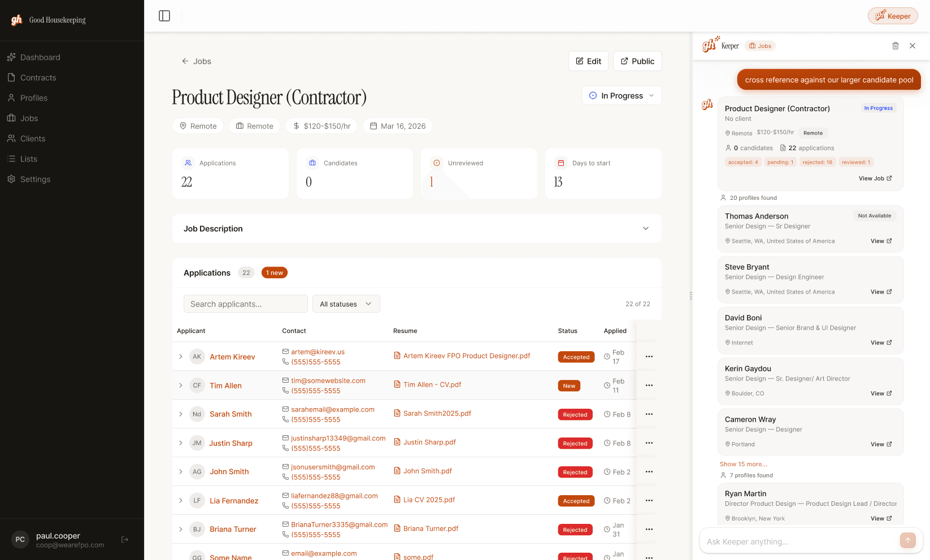The image size is (930, 560).
Task: Click the Show 15 more profiles link
Action: pos(744,463)
